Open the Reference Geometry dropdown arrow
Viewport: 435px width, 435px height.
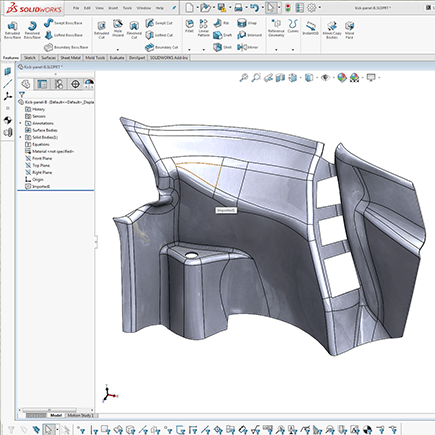point(276,50)
